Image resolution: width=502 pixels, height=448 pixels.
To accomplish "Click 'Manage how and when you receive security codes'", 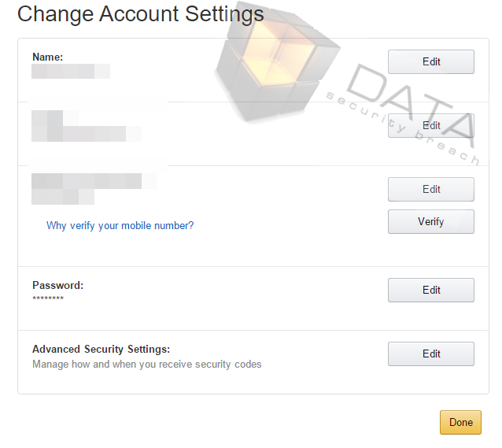I will coord(147,365).
